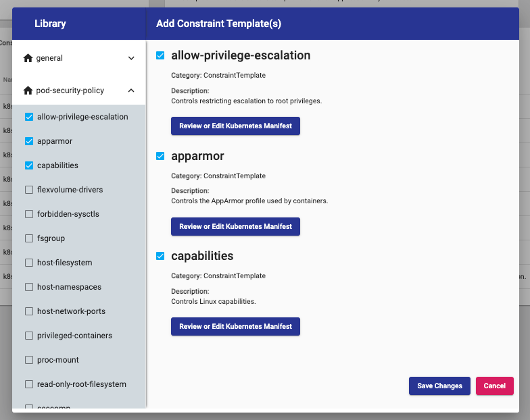Expand the general library section chevron

point(131,58)
